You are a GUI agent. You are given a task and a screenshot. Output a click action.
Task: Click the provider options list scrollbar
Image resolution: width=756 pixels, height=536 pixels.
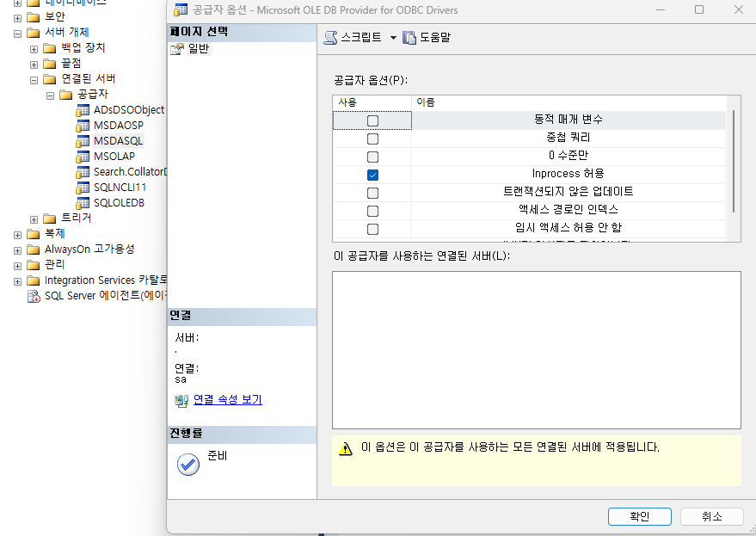[x=734, y=161]
